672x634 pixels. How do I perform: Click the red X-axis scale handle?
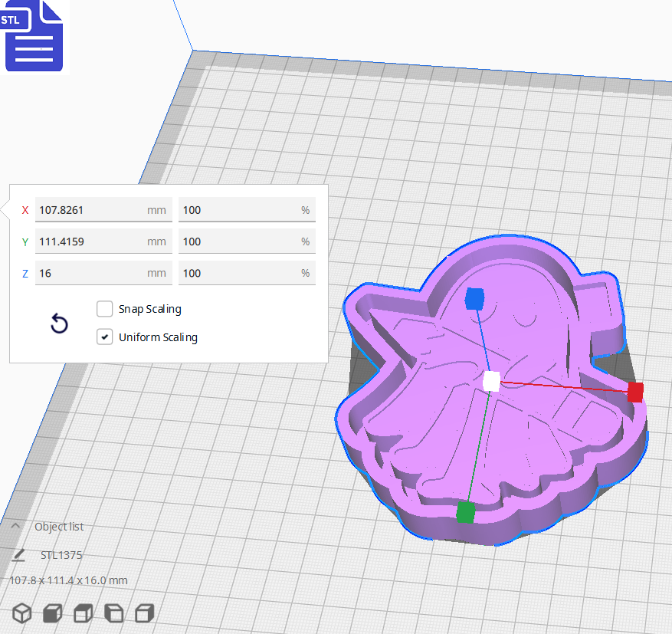tap(634, 393)
